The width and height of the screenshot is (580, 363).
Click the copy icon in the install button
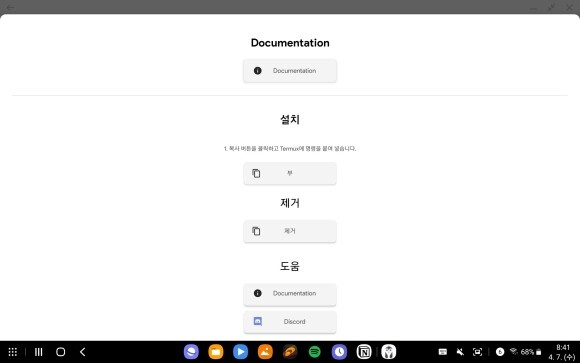pos(256,173)
